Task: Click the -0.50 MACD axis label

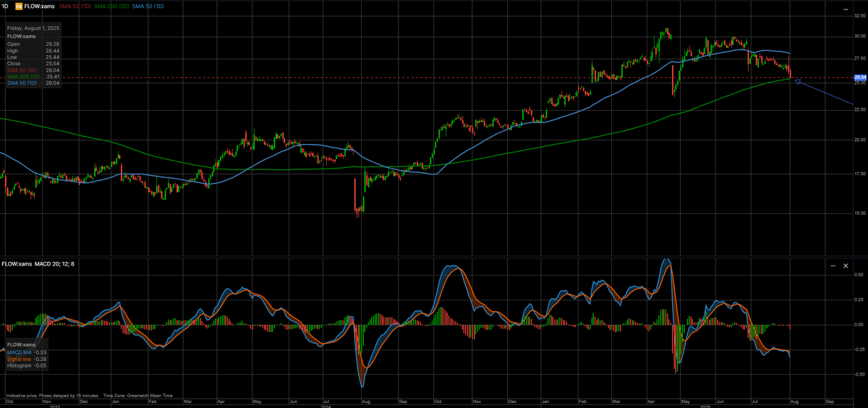Action: click(x=858, y=374)
